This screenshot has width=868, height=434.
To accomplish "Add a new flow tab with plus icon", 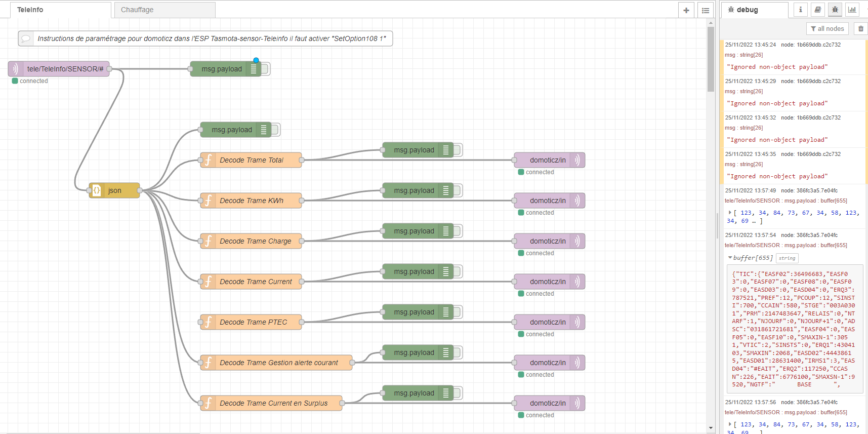I will tap(686, 10).
